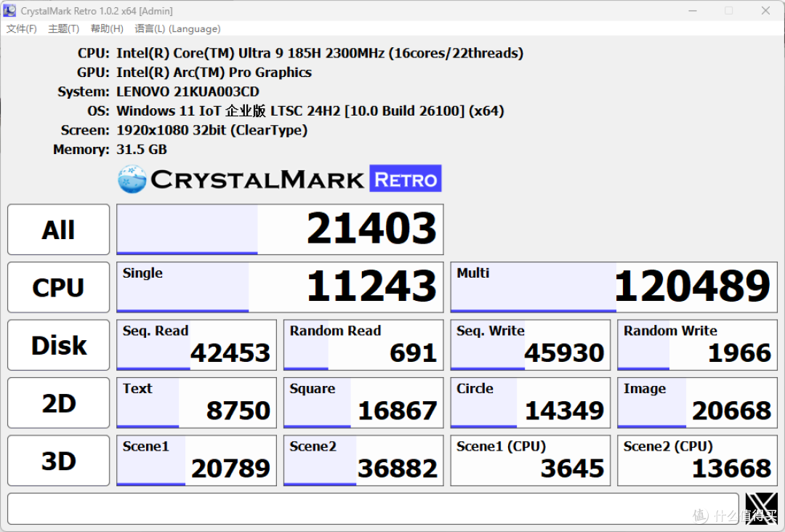This screenshot has height=532, width=785.
Task: Minimize the CrystalMark Retro window
Action: (x=693, y=10)
